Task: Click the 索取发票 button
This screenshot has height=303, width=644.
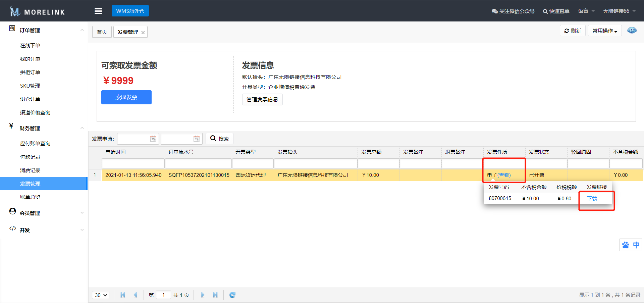Action: click(126, 97)
